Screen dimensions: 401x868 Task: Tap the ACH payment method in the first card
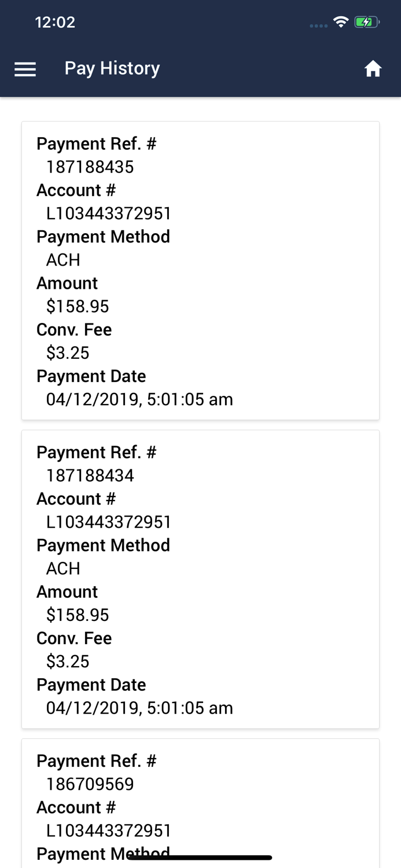coord(63,260)
